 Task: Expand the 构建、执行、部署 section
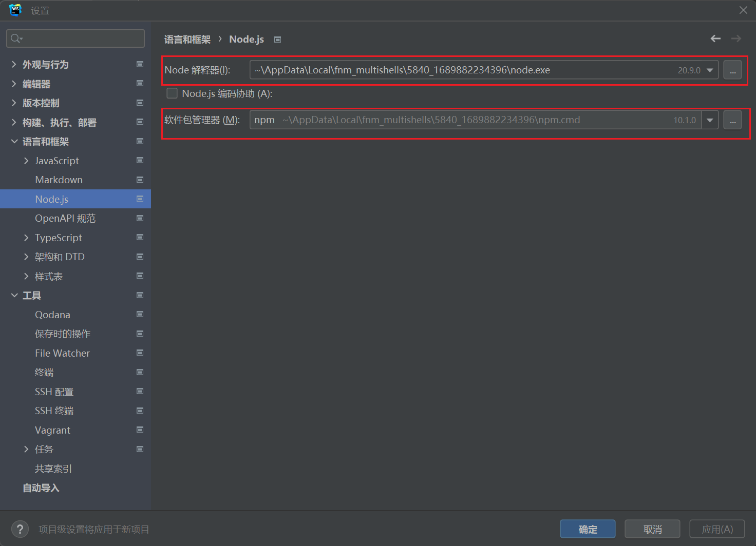14,122
